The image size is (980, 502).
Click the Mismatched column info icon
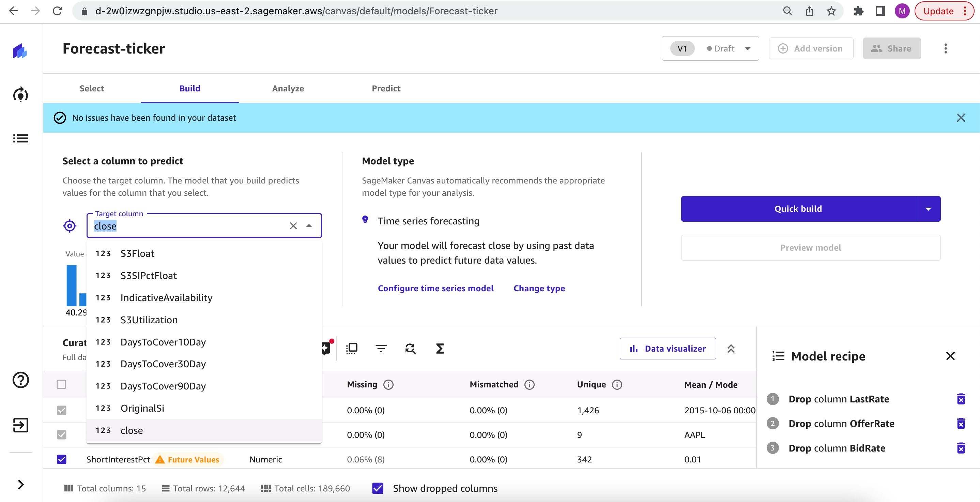(530, 385)
